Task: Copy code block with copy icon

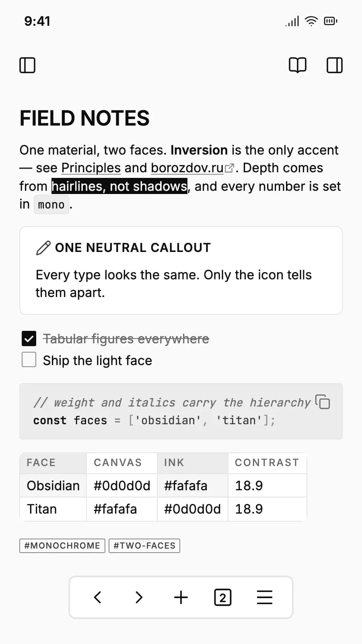Action: click(323, 401)
